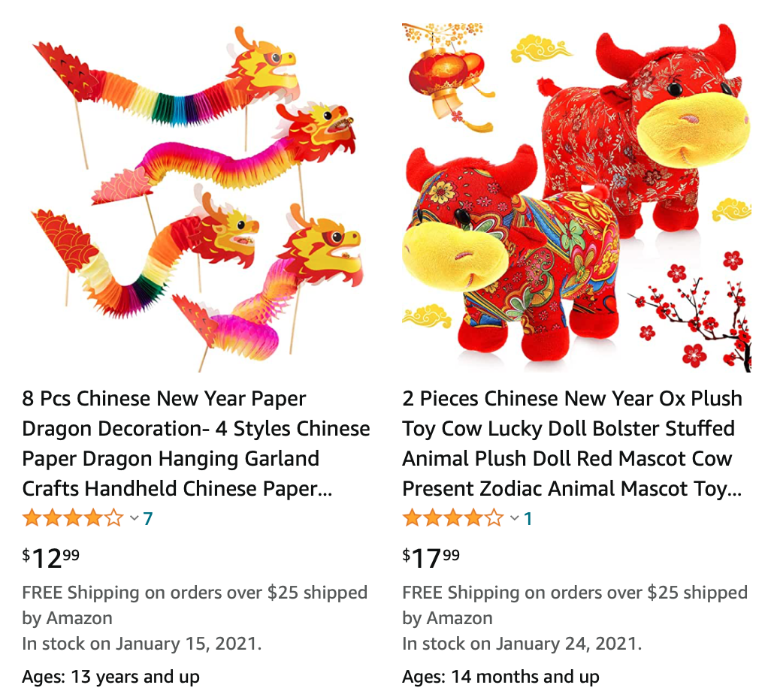Click the $17.99 price

point(431,558)
